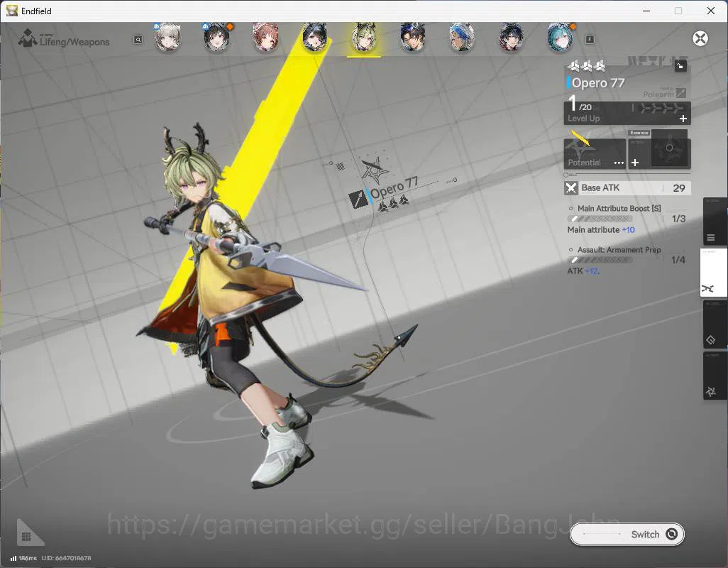The height and width of the screenshot is (568, 728).
Task: Click the Opero 77 weapon name heading
Action: click(598, 83)
